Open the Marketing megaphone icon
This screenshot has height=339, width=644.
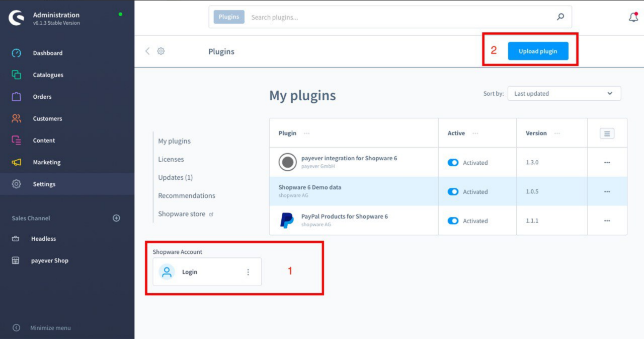(x=16, y=162)
